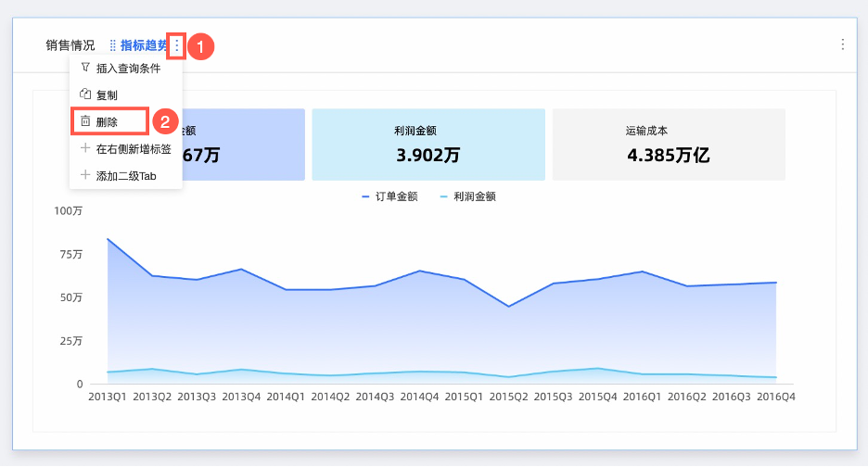Select 在右侧新增标签 menu entry
Viewport: 868px width, 467px height.
coord(134,148)
